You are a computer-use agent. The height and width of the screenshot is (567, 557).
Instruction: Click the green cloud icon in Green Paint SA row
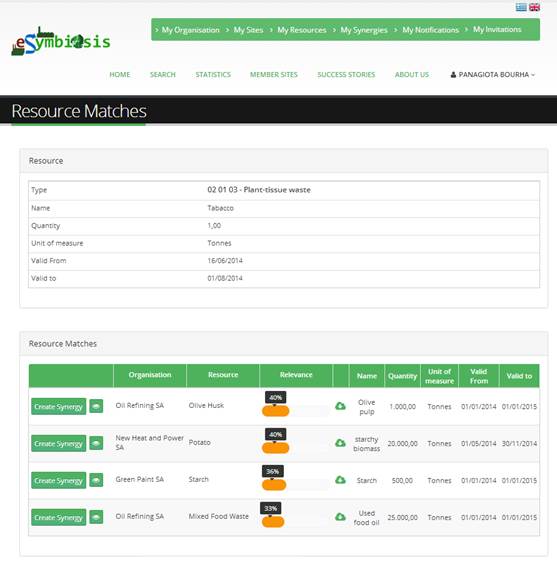tap(340, 480)
